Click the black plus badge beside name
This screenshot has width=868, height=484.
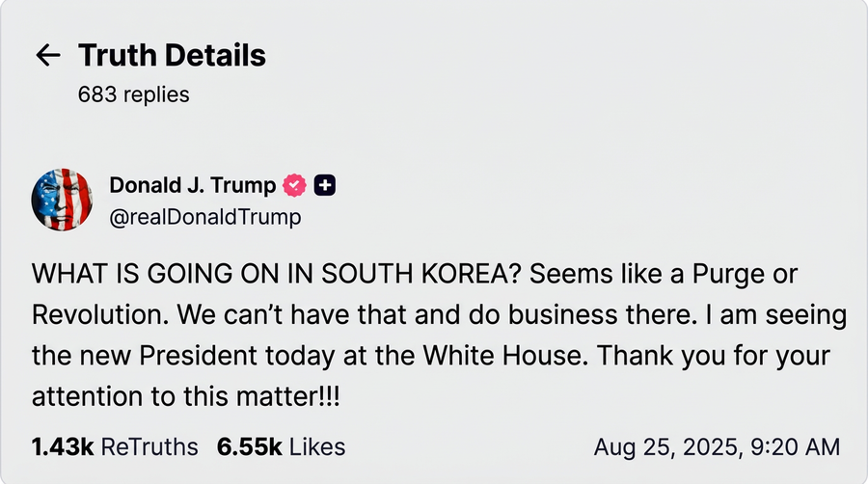point(325,185)
